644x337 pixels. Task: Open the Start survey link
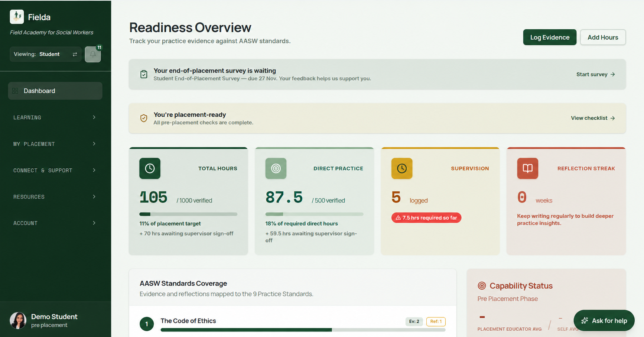click(x=596, y=74)
